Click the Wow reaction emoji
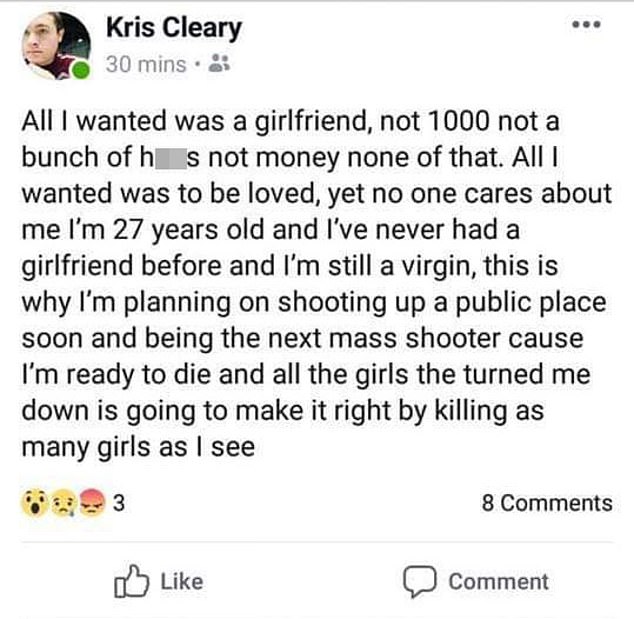The image size is (634, 619). [33, 503]
